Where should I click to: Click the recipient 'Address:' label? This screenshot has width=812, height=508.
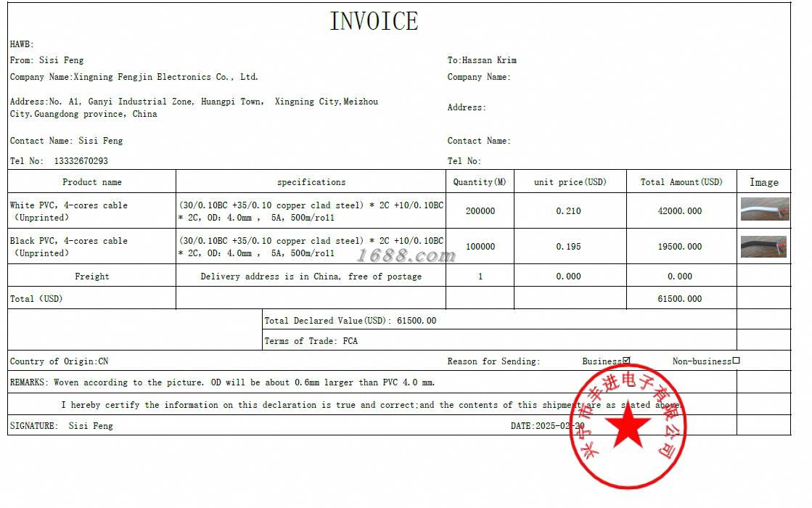tap(467, 107)
